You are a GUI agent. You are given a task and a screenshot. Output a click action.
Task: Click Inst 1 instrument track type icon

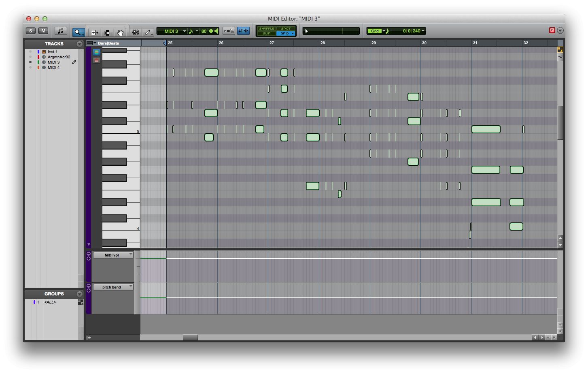[x=44, y=52]
